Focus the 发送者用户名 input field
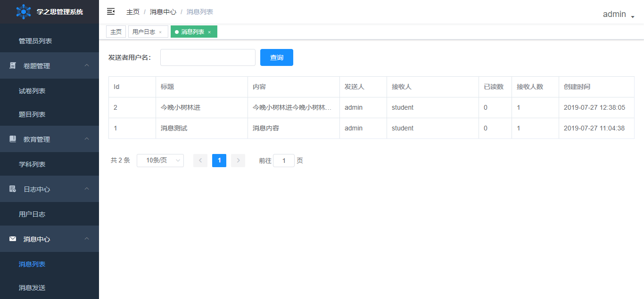Image resolution: width=644 pixels, height=299 pixels. tap(207, 57)
